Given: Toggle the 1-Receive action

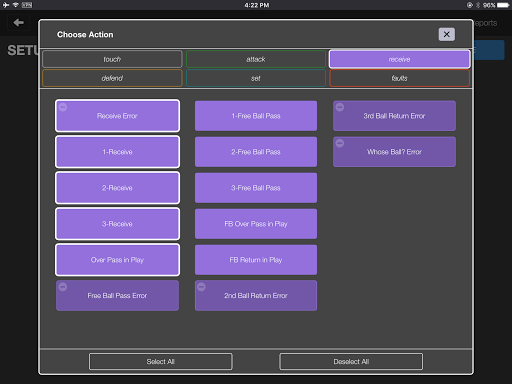Looking at the screenshot, I should [117, 152].
